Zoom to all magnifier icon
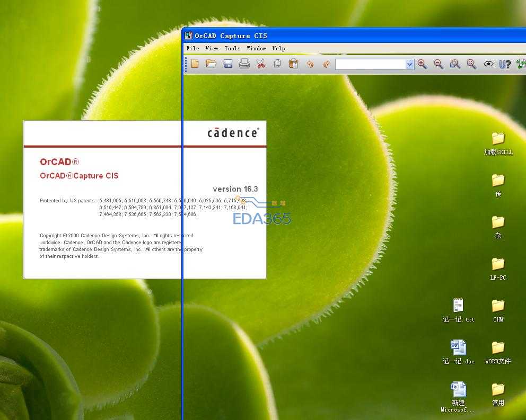This screenshot has height=420, width=526. click(471, 64)
